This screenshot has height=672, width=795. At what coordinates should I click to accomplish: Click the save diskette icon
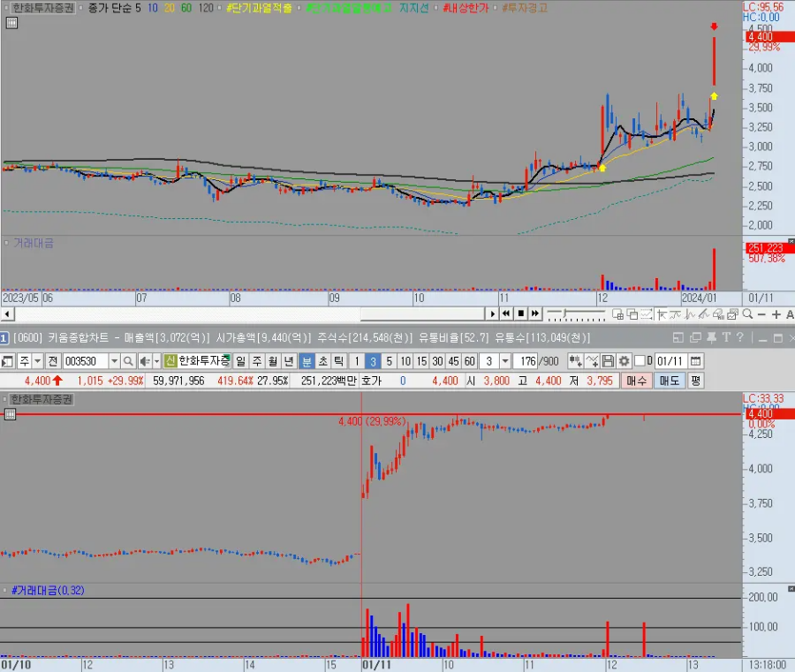[608, 361]
